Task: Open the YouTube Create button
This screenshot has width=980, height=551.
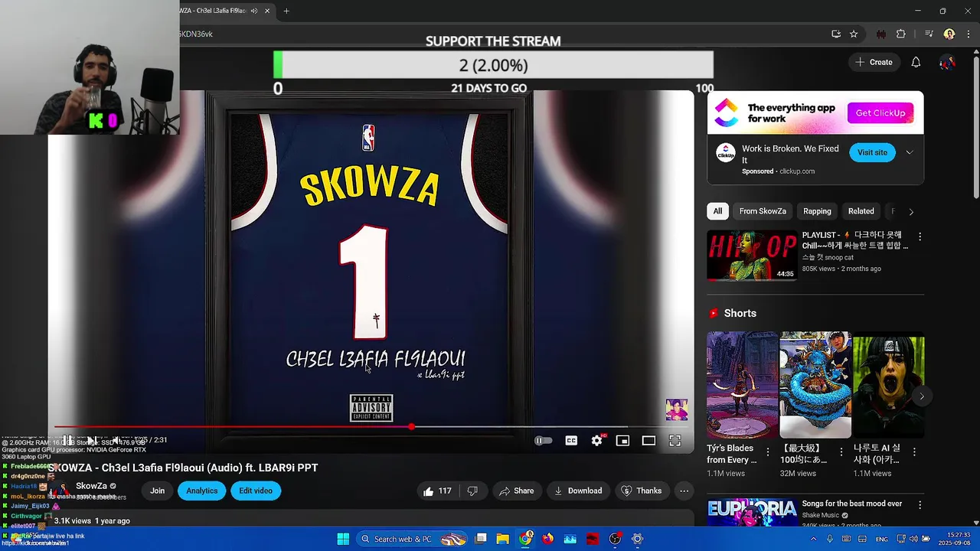Action: point(874,62)
